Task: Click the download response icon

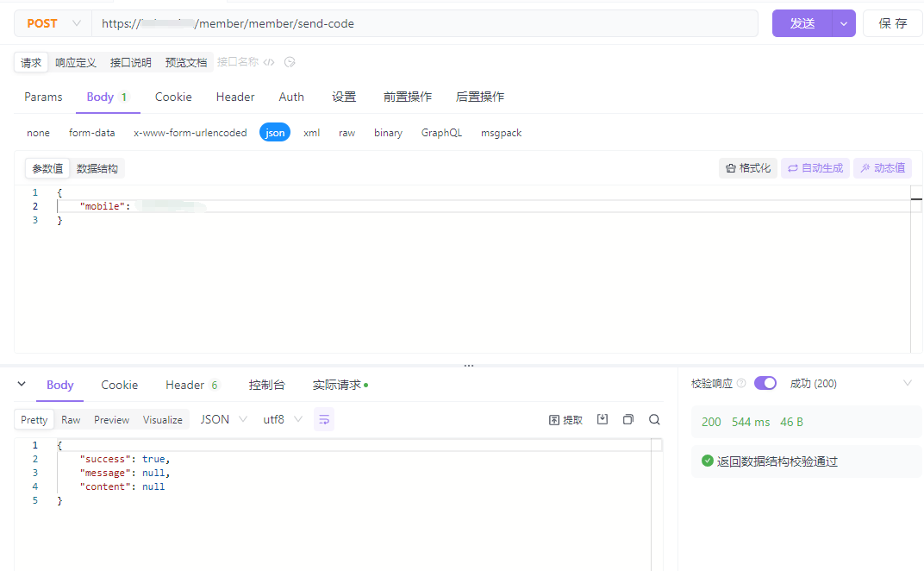Action: tap(602, 419)
